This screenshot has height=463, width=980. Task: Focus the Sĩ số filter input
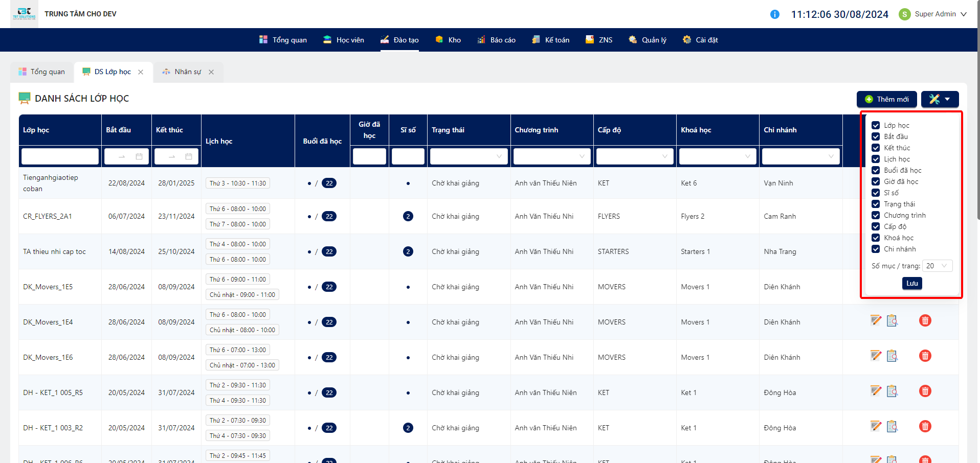coord(408,156)
